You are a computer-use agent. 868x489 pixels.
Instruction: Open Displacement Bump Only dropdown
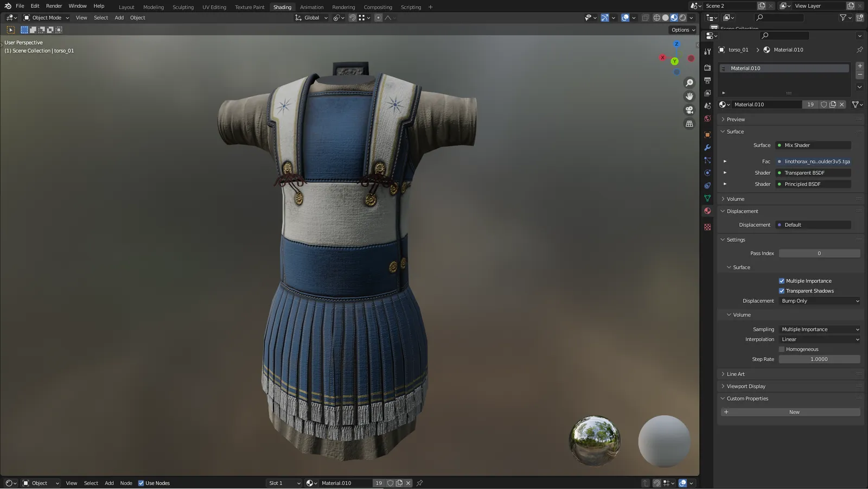coord(820,301)
